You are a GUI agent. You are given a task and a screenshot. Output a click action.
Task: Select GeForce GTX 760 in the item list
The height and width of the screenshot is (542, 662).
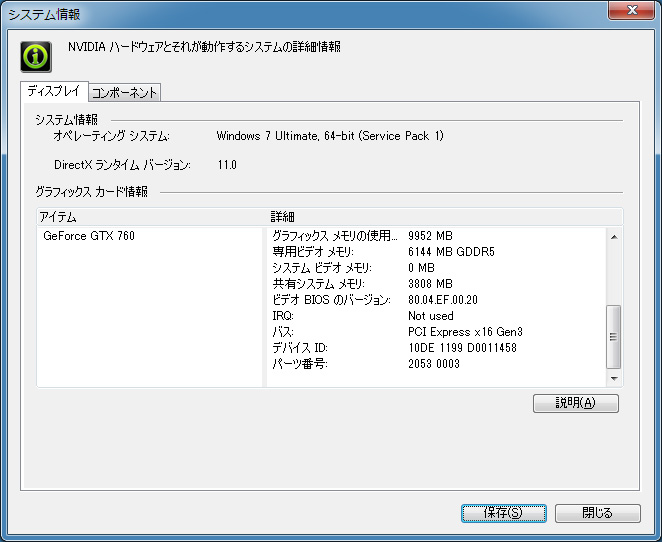tap(89, 236)
